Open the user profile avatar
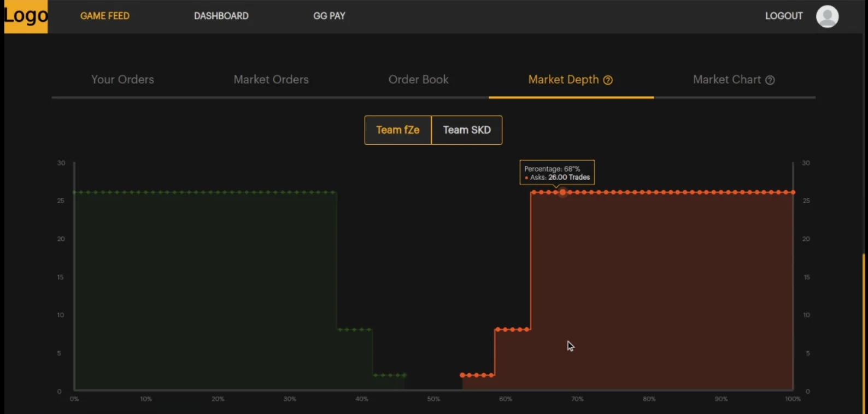Image resolution: width=868 pixels, height=414 pixels. 827,16
